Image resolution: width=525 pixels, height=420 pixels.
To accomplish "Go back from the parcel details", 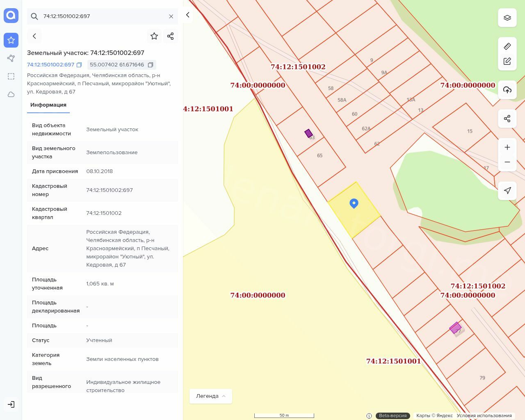I will tap(34, 36).
